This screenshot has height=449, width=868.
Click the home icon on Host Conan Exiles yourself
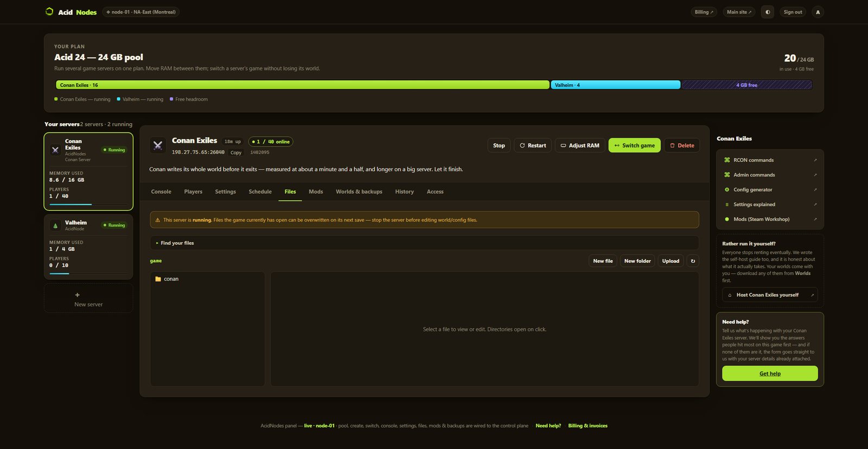click(x=730, y=295)
